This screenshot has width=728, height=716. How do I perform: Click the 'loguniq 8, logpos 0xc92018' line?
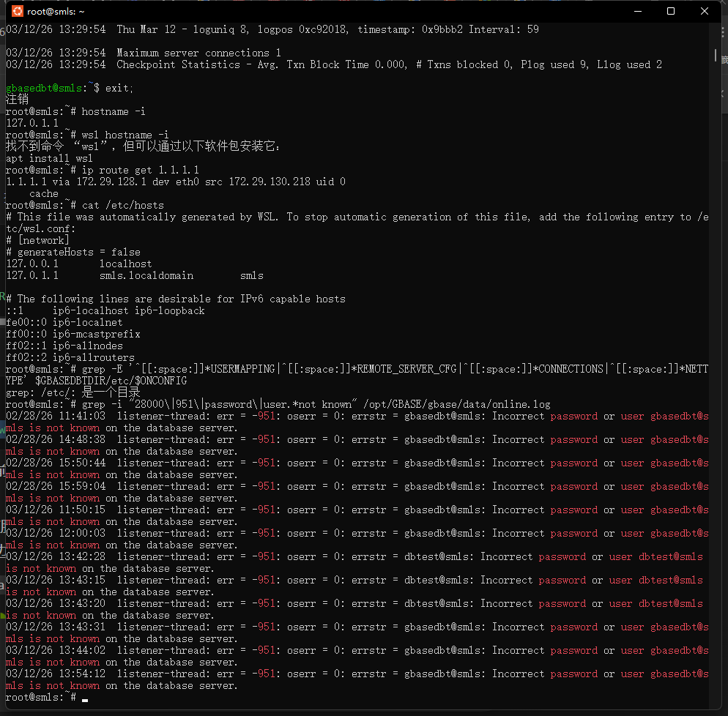(x=272, y=29)
